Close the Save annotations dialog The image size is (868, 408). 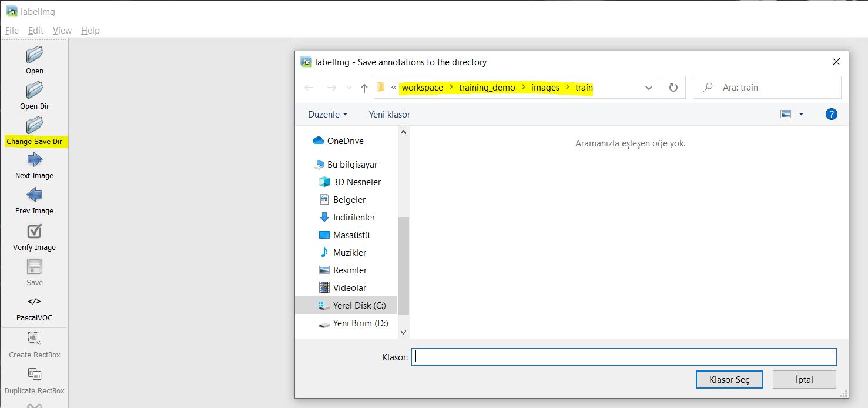836,62
